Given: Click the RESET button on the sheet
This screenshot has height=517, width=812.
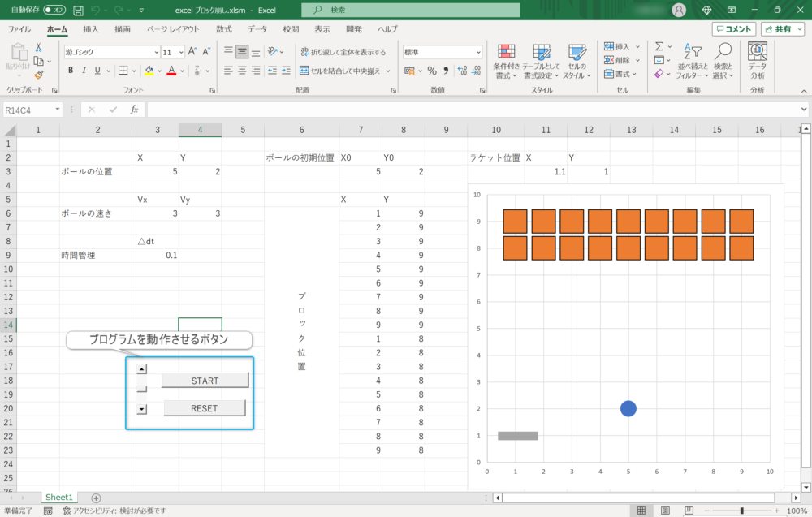Looking at the screenshot, I should (204, 407).
